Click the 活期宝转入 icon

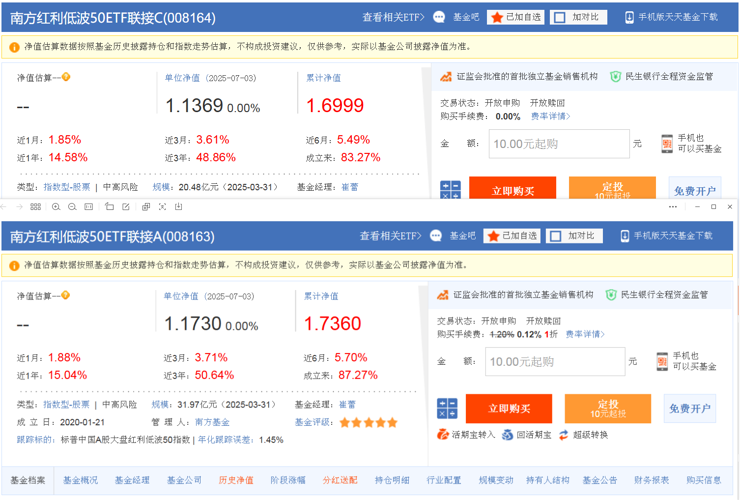pyautogui.click(x=443, y=434)
